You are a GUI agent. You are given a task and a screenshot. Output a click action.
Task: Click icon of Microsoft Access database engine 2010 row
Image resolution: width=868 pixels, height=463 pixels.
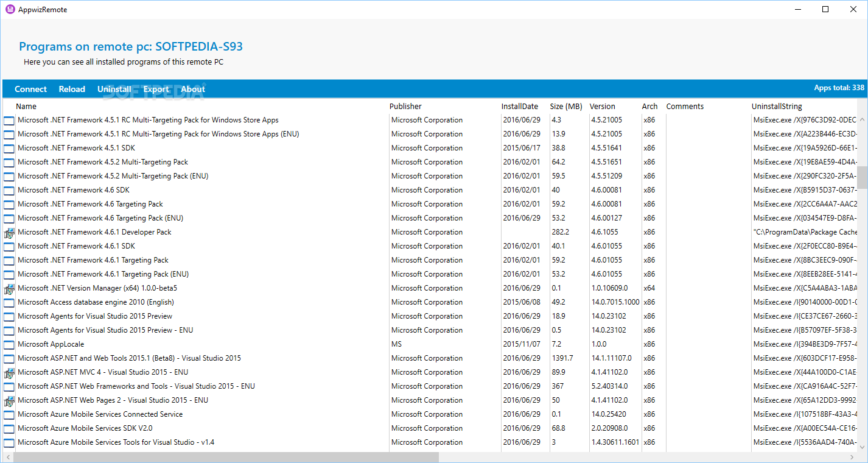pyautogui.click(x=9, y=302)
